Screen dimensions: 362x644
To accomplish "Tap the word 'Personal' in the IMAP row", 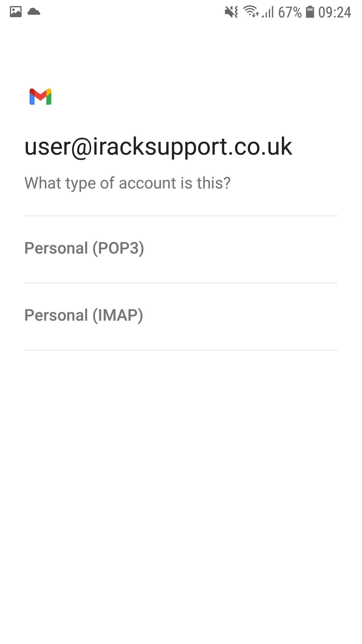I will [56, 315].
